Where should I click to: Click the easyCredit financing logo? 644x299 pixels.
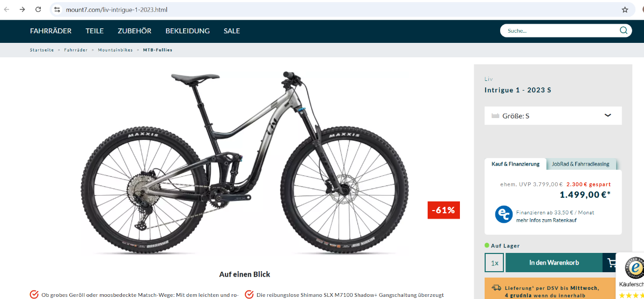coord(503,214)
